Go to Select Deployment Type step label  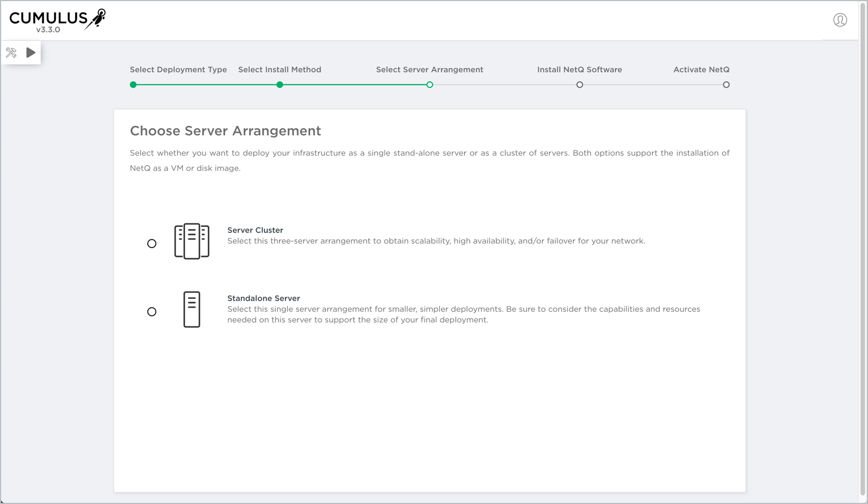click(178, 70)
